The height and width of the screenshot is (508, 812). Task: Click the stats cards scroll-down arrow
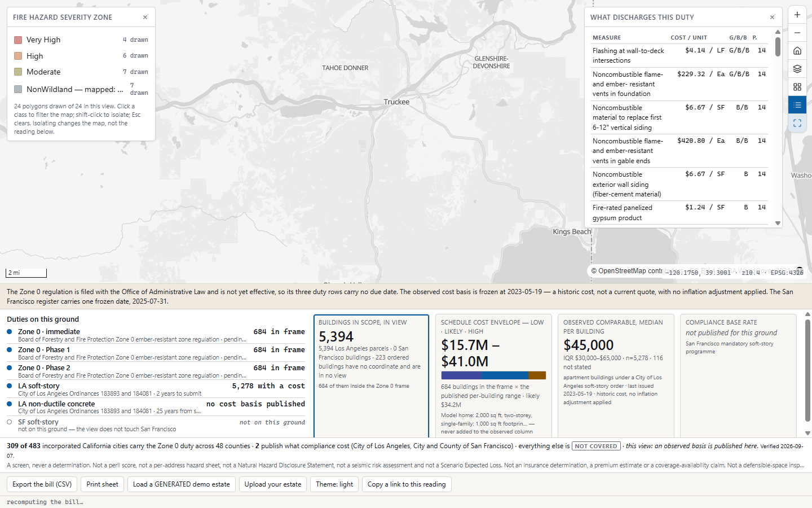pyautogui.click(x=807, y=433)
